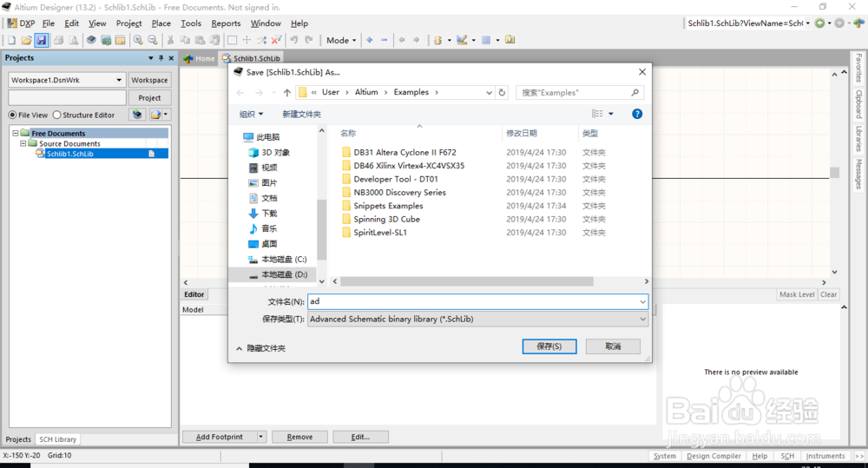Switch to the SCH Library tab

click(x=57, y=439)
